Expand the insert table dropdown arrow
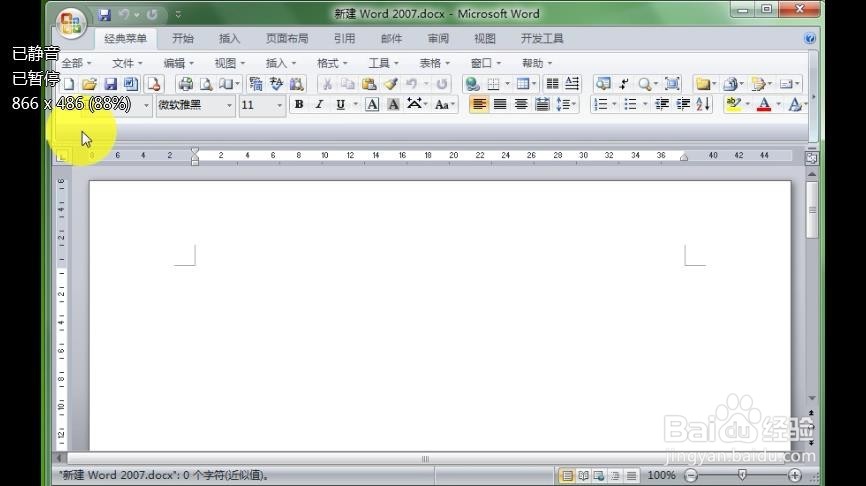This screenshot has width=866, height=486. [x=534, y=84]
